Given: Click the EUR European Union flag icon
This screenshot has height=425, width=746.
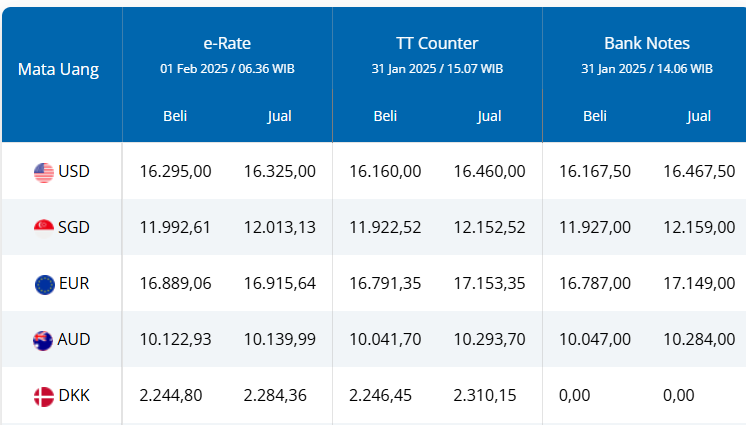Looking at the screenshot, I should click(x=43, y=284).
